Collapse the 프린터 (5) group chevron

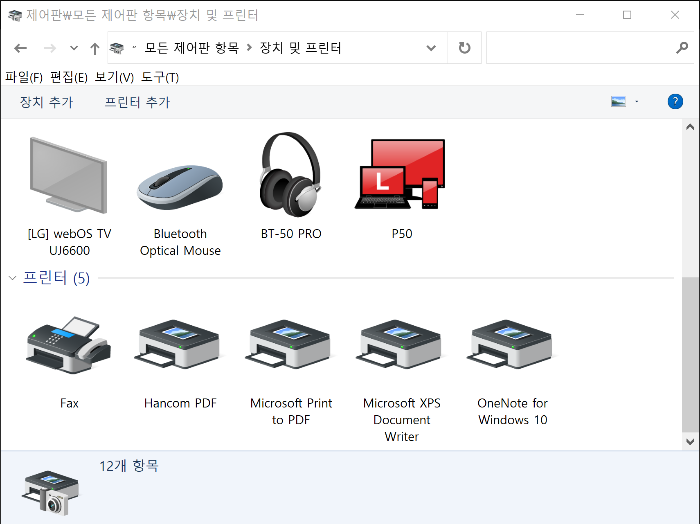[12, 278]
